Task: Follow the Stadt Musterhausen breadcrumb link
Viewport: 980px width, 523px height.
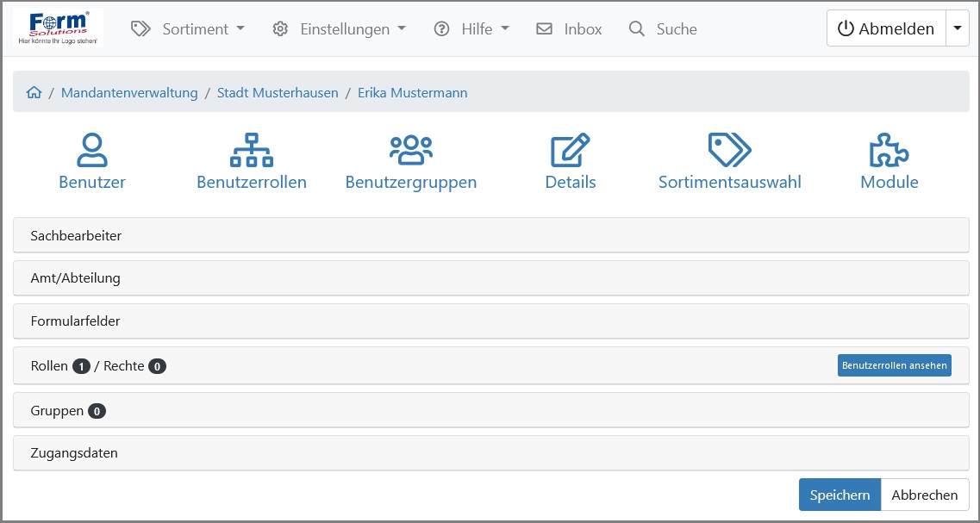Action: 278,93
